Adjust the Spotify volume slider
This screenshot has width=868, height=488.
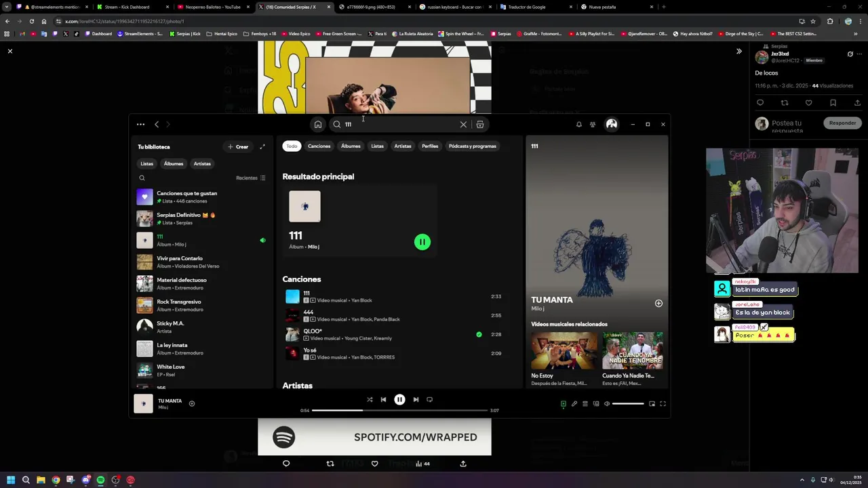(x=628, y=404)
